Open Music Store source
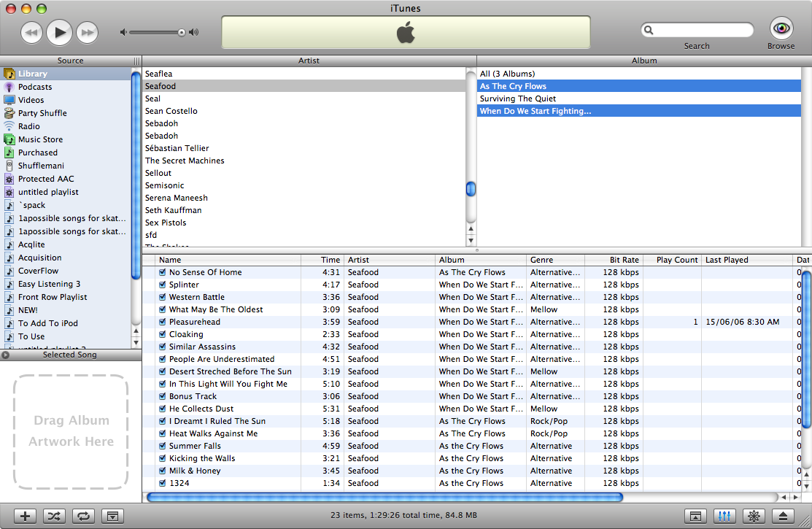 click(66, 139)
